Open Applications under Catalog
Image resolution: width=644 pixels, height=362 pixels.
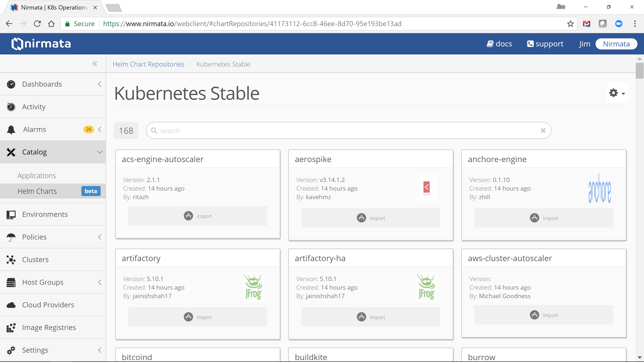(x=37, y=176)
